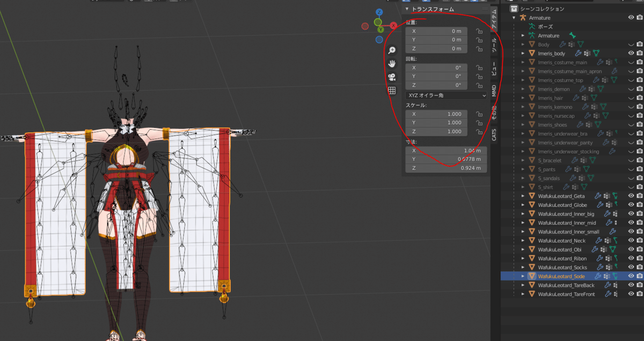The width and height of the screenshot is (644, 341).
Task: Switch perspective/orthographic with grid icon
Action: pyautogui.click(x=392, y=91)
